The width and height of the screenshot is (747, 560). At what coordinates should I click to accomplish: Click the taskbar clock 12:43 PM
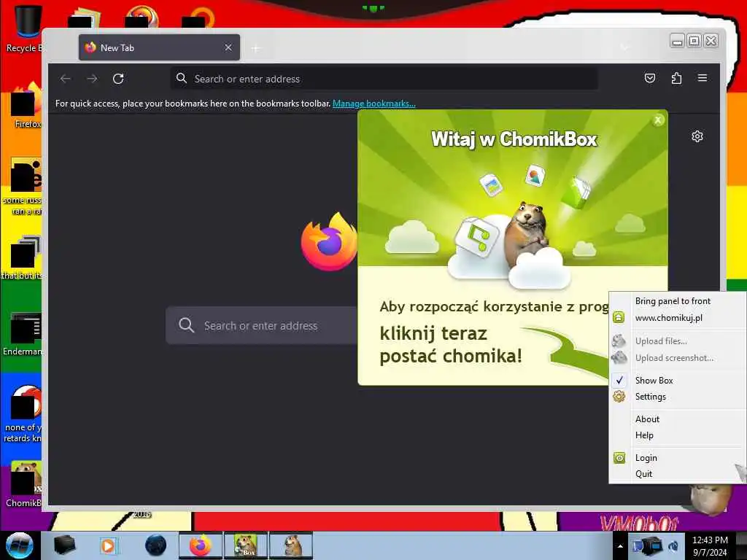[710, 546]
